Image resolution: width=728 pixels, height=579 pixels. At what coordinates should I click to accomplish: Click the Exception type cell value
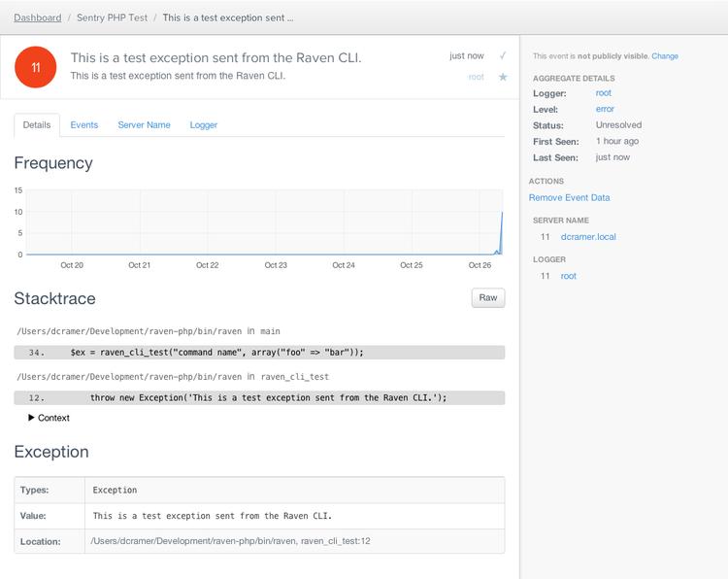tap(115, 490)
